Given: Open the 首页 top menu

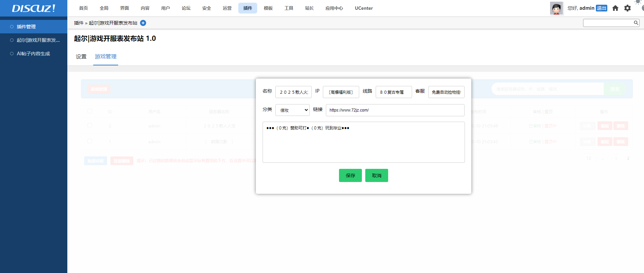Looking at the screenshot, I should (x=83, y=8).
